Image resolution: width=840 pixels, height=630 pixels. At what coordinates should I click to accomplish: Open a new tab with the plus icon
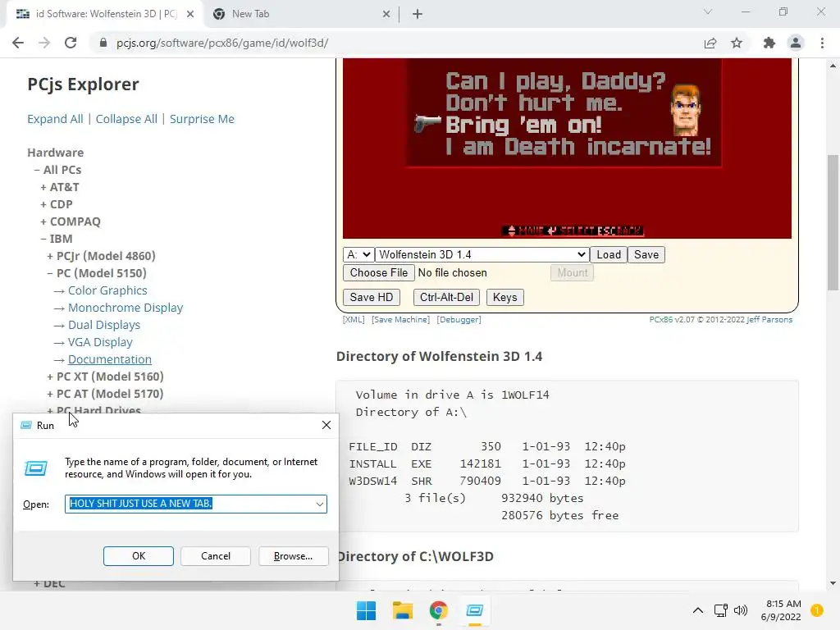[x=418, y=14]
